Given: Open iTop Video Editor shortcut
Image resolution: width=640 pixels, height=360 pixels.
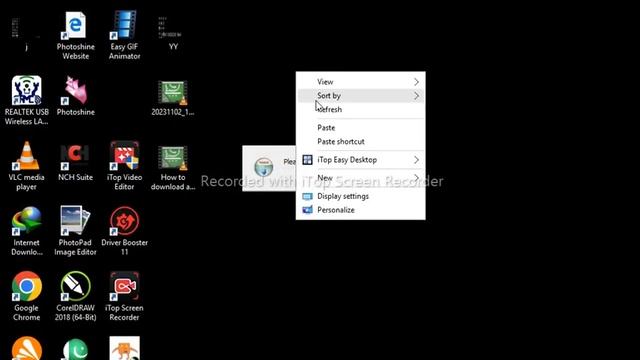Looking at the screenshot, I should click(124, 166).
